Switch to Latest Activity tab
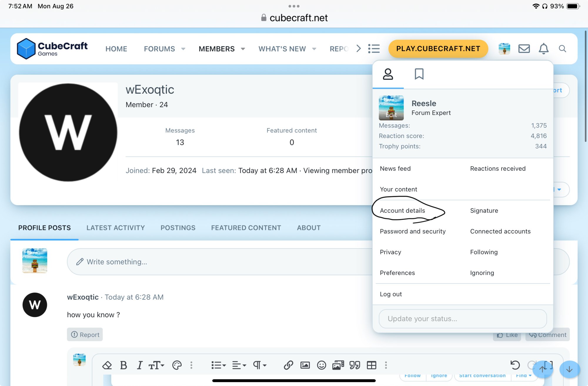 (x=116, y=228)
